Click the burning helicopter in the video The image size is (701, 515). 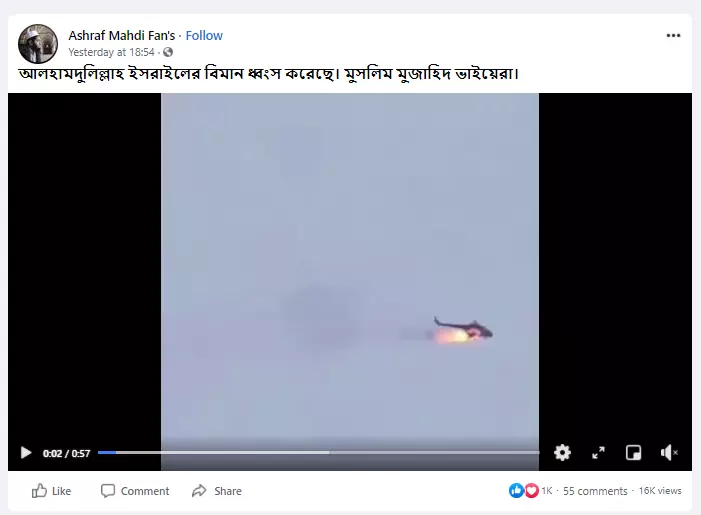pyautogui.click(x=463, y=330)
